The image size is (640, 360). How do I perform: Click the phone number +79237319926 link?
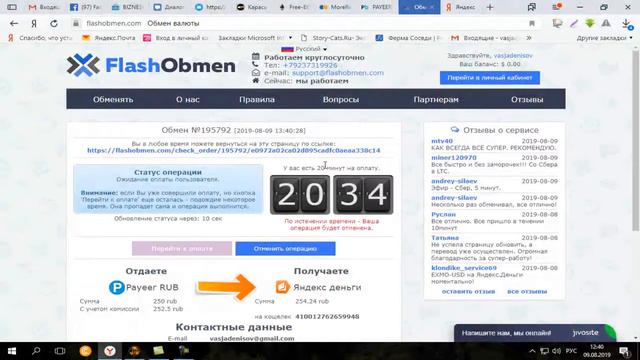(310, 65)
